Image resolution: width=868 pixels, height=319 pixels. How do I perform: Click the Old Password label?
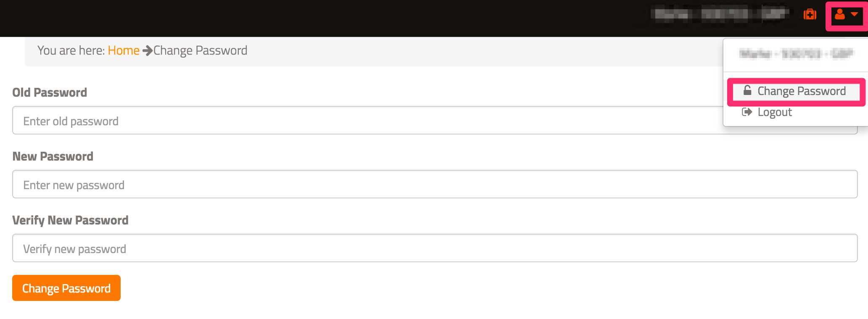point(50,92)
